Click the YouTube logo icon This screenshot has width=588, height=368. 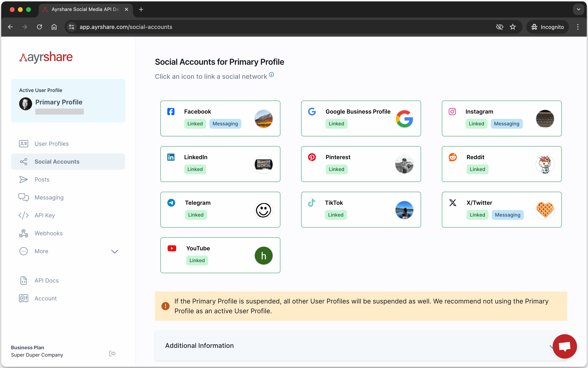[172, 248]
